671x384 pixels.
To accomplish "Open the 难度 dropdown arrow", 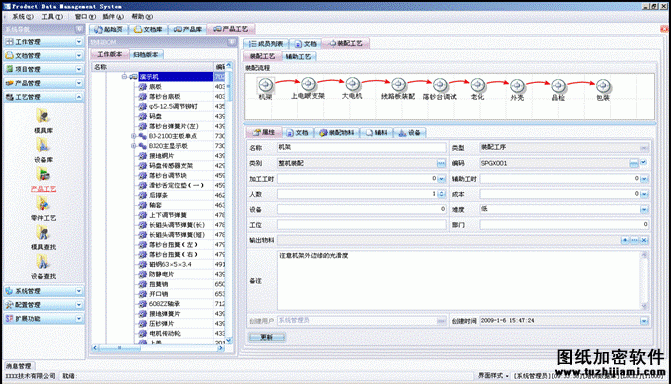I will [x=644, y=209].
